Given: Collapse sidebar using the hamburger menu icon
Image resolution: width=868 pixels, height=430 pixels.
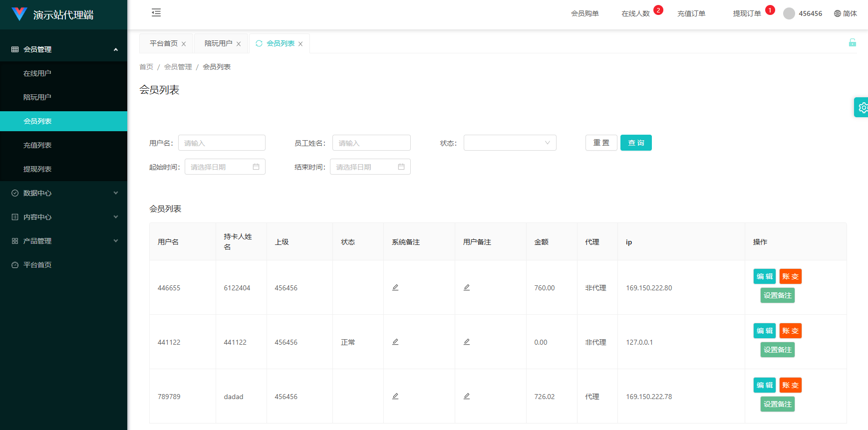Looking at the screenshot, I should click(x=156, y=13).
